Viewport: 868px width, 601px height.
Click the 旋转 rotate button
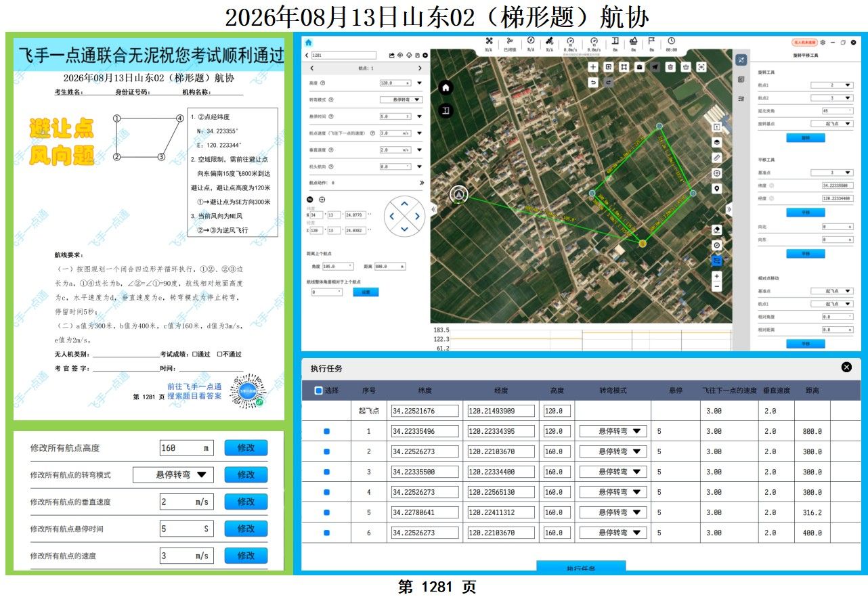806,137
